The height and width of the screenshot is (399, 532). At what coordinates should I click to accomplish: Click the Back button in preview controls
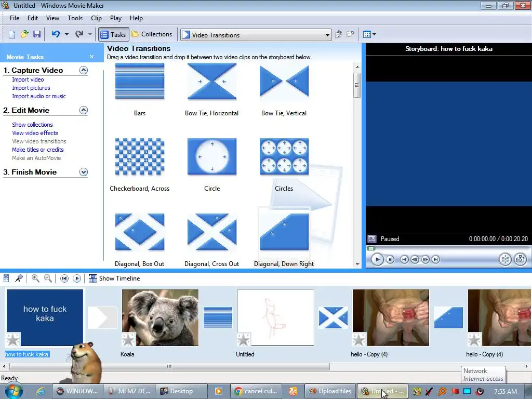click(x=404, y=260)
